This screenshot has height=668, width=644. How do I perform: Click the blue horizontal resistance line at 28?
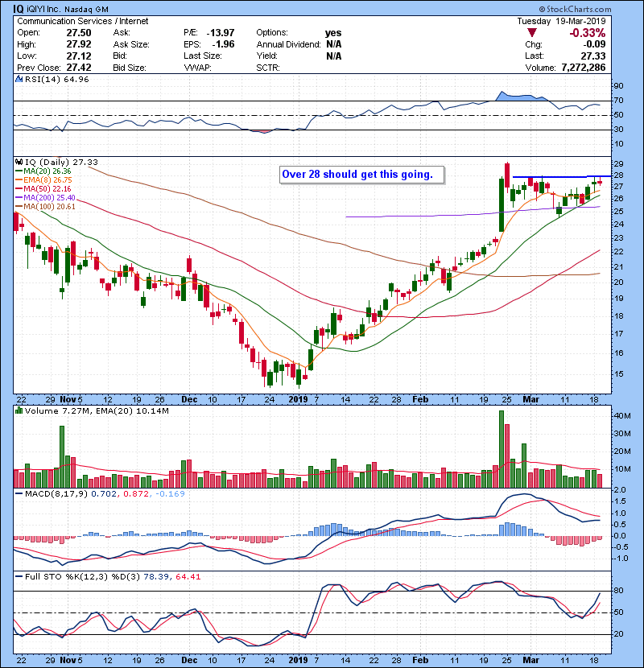562,176
